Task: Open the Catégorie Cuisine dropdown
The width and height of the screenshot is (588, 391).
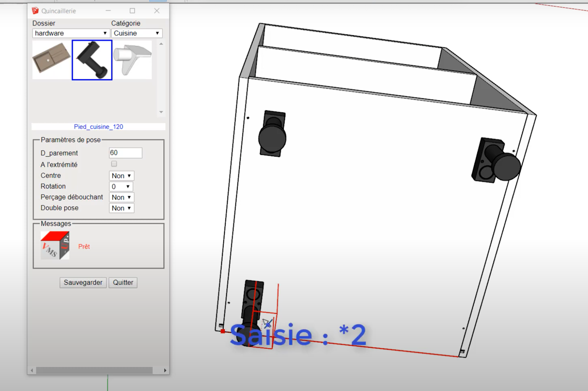Action: (x=137, y=33)
